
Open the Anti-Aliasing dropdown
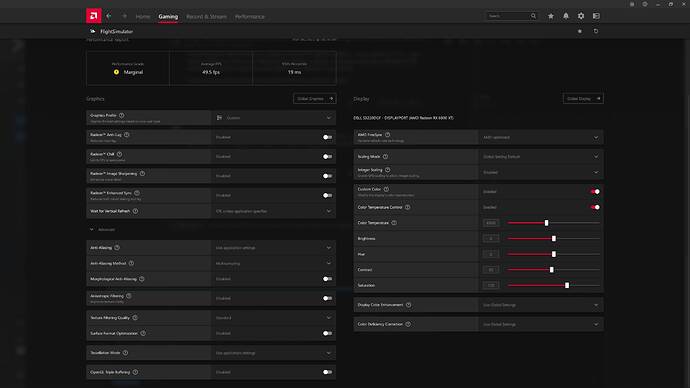pos(273,248)
